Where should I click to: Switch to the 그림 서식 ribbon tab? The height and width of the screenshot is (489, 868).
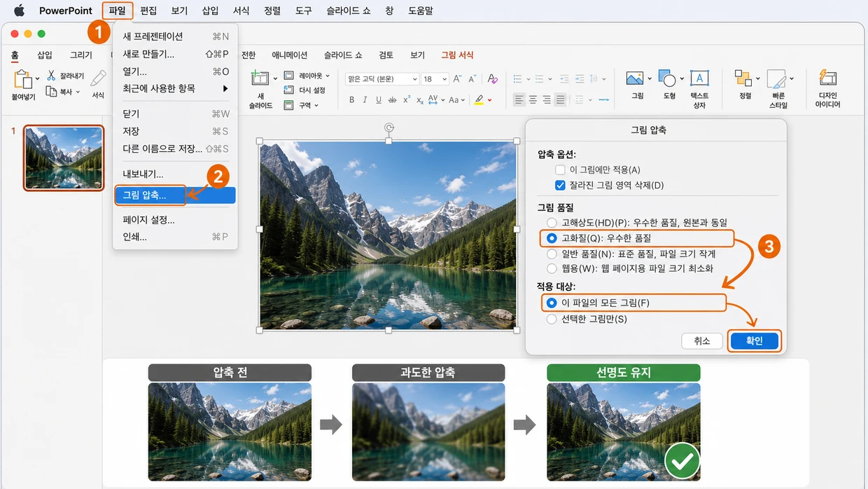457,55
